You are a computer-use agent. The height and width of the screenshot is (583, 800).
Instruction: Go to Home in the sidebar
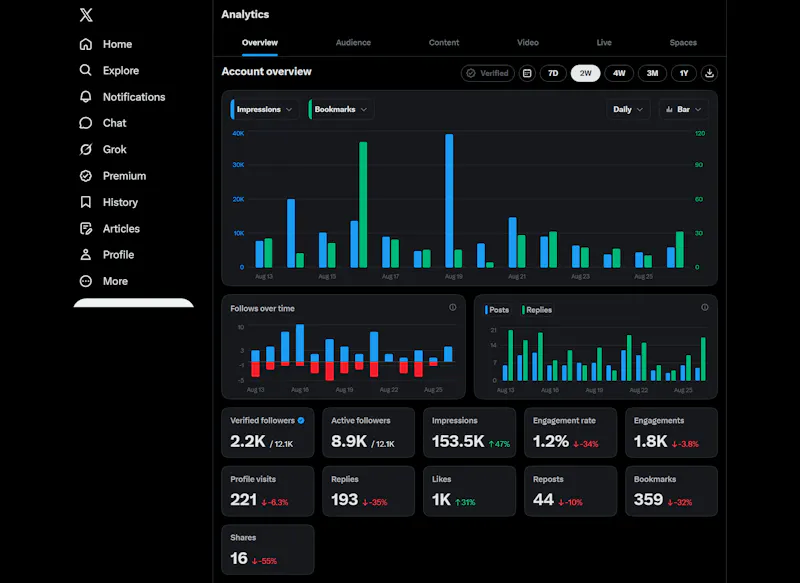click(117, 44)
